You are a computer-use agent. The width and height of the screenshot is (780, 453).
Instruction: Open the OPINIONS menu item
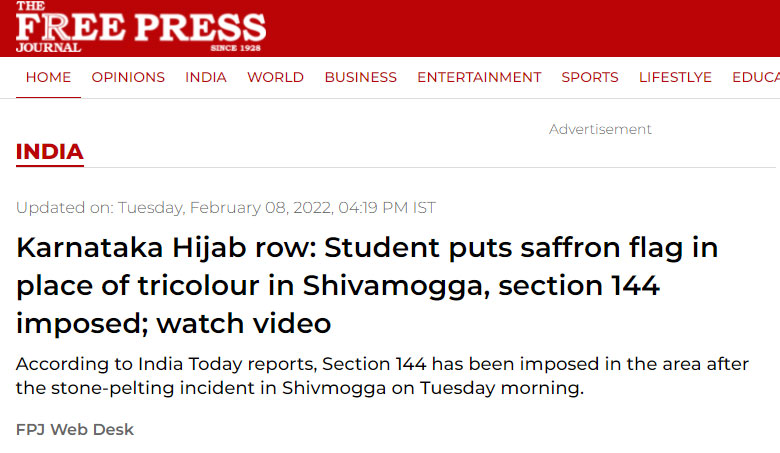coord(128,78)
